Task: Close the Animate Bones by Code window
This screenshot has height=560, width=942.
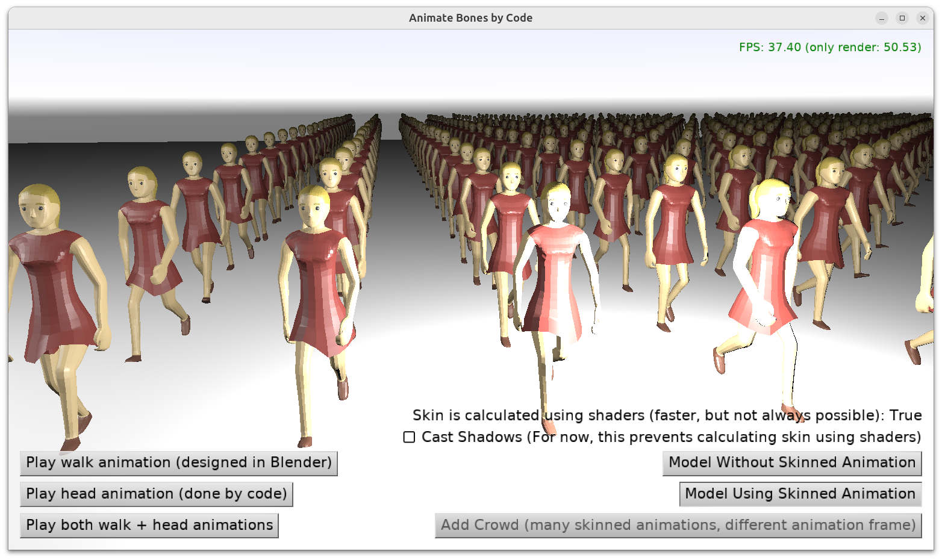Action: tap(922, 18)
